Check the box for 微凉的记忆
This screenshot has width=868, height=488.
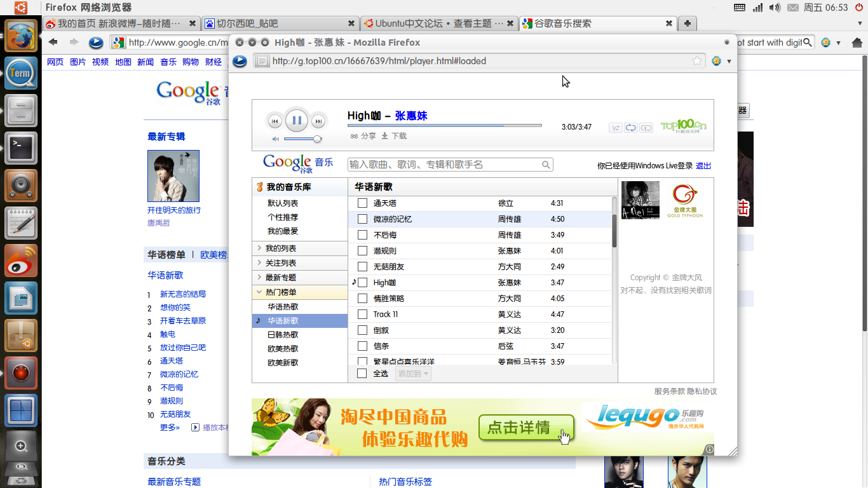(362, 219)
